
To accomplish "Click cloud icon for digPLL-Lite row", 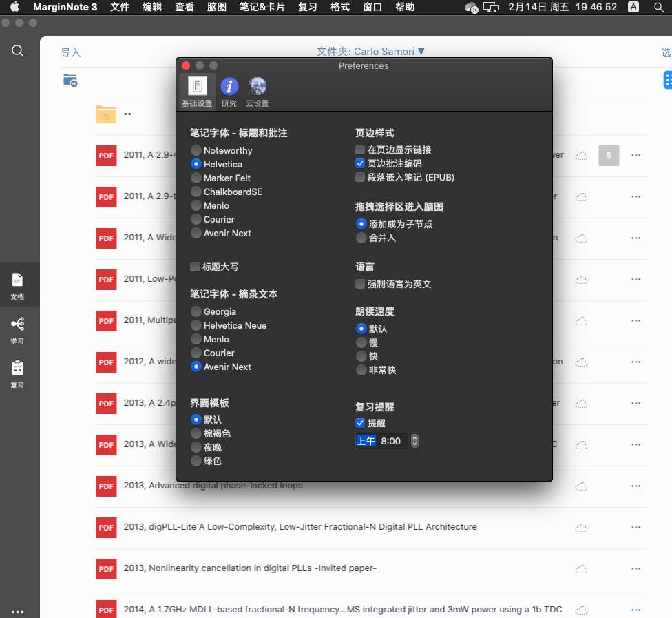I will [x=581, y=528].
